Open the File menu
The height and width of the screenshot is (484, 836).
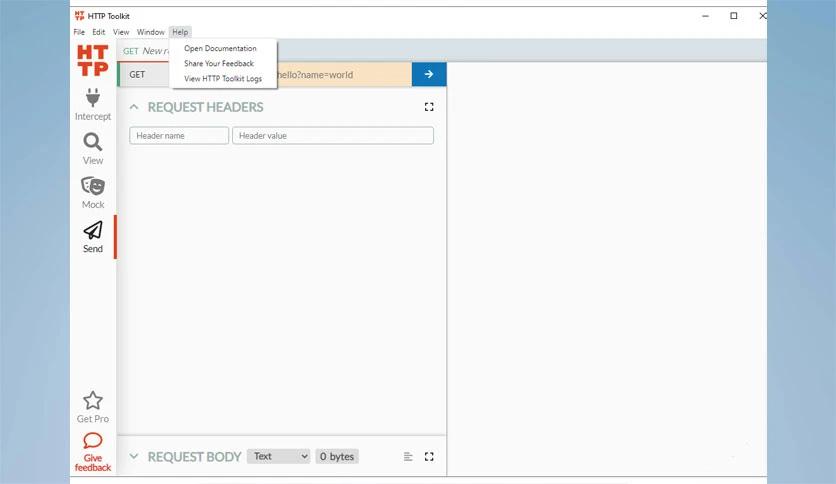tap(79, 32)
